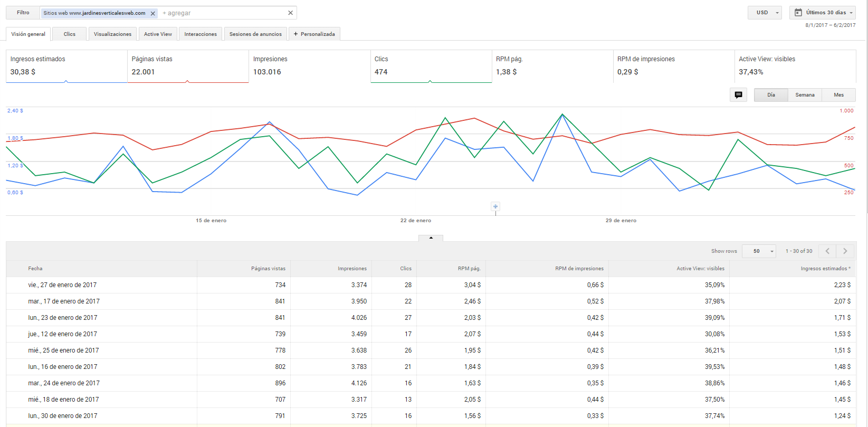The image size is (868, 427).
Task: Go to next page of table rows
Action: pos(845,251)
